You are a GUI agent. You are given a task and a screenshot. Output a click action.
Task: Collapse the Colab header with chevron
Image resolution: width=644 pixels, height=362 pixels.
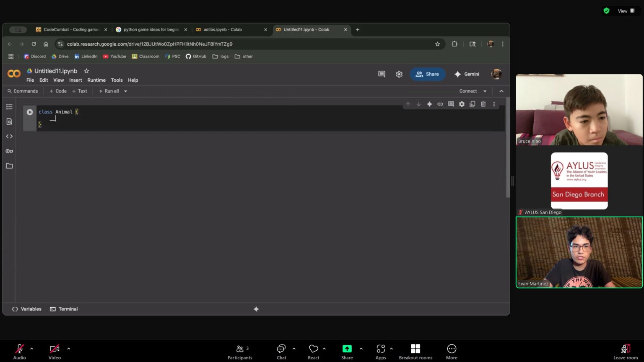[501, 91]
